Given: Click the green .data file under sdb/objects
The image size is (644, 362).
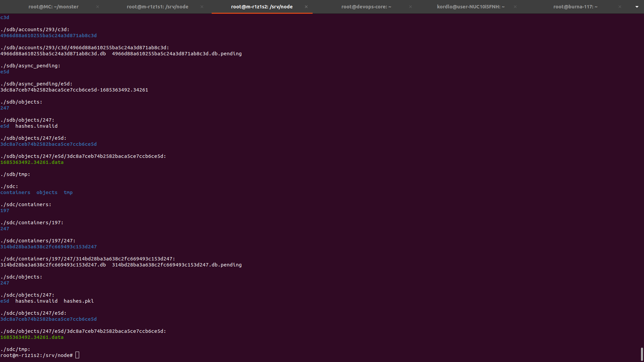Looking at the screenshot, I should [32, 162].
